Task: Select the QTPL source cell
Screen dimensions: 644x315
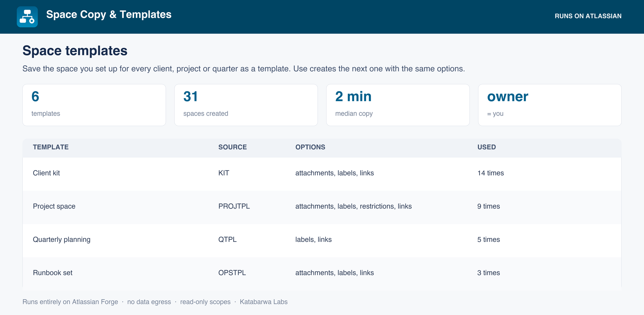Action: point(227,239)
